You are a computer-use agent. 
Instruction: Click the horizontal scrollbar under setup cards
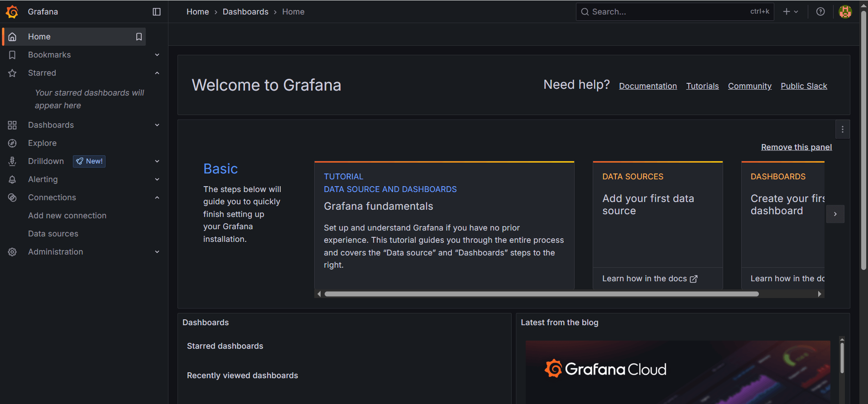[x=541, y=294]
